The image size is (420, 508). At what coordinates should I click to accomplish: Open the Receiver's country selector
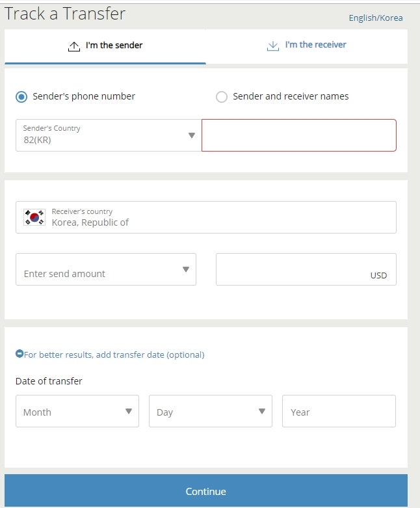[x=206, y=217]
